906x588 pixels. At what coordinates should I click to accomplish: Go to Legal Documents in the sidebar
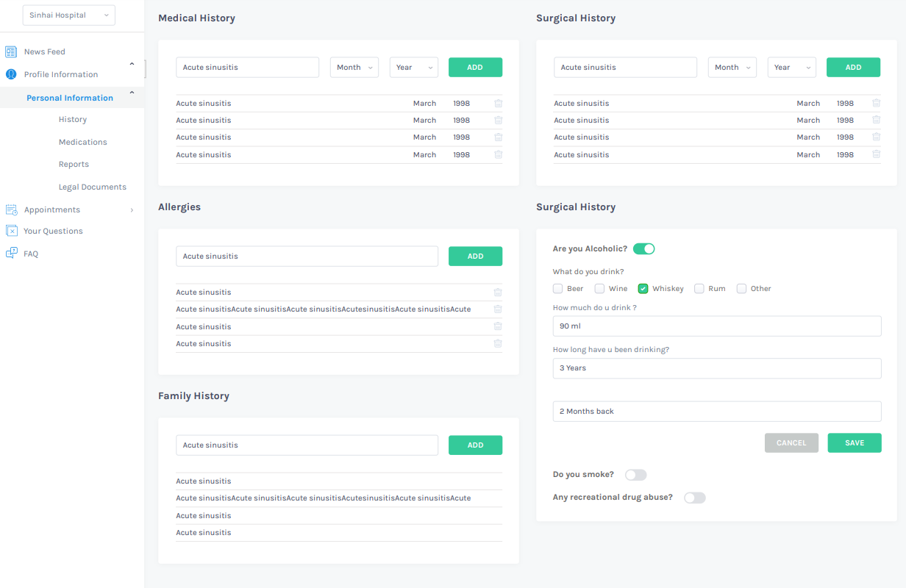pyautogui.click(x=92, y=187)
